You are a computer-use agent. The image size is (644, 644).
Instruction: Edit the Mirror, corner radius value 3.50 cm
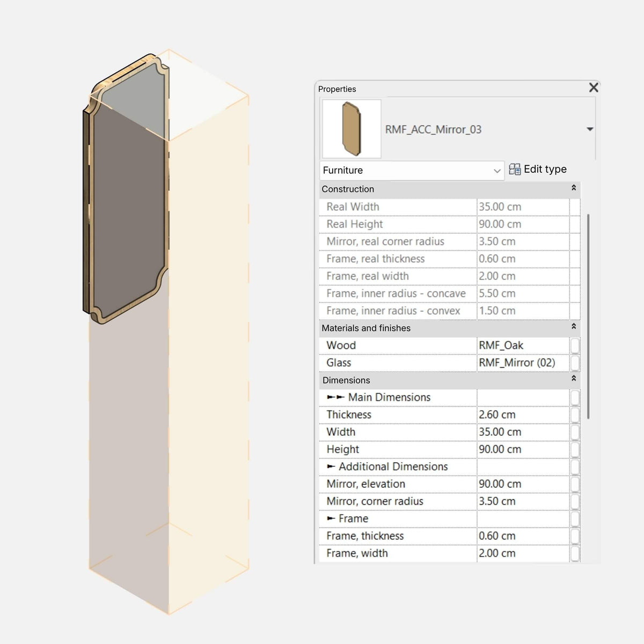pos(523,501)
